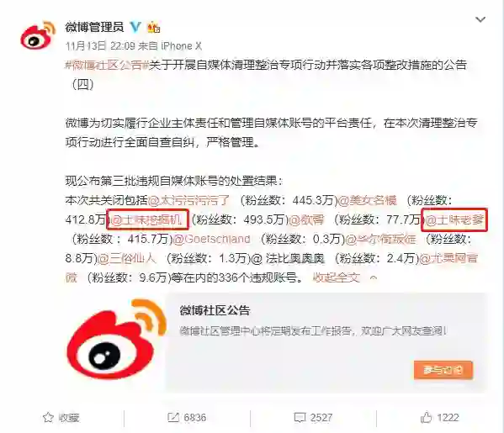Screen dimensions: 504x433
Task: Open the @三俗仙人 mention link
Action: pos(126,258)
